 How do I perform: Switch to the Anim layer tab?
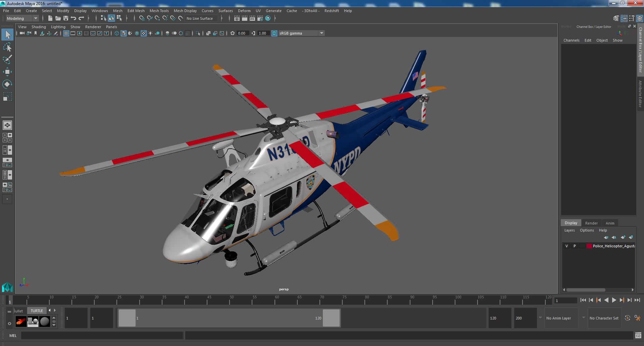coord(610,223)
